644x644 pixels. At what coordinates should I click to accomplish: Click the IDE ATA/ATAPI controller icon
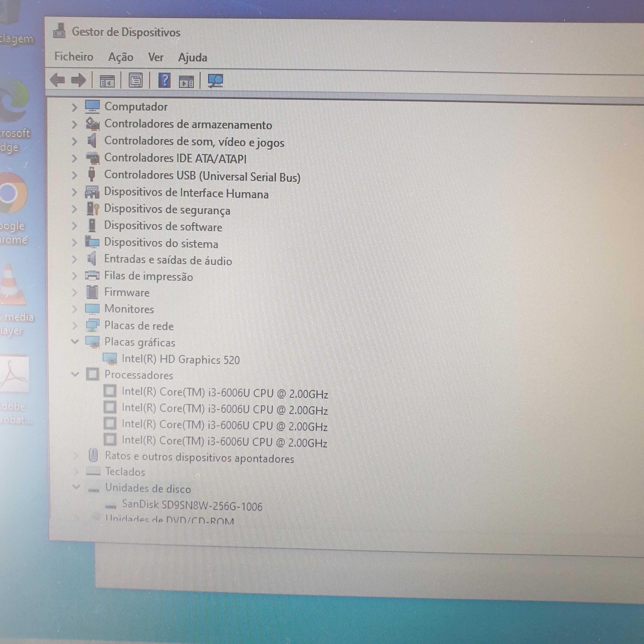click(92, 158)
